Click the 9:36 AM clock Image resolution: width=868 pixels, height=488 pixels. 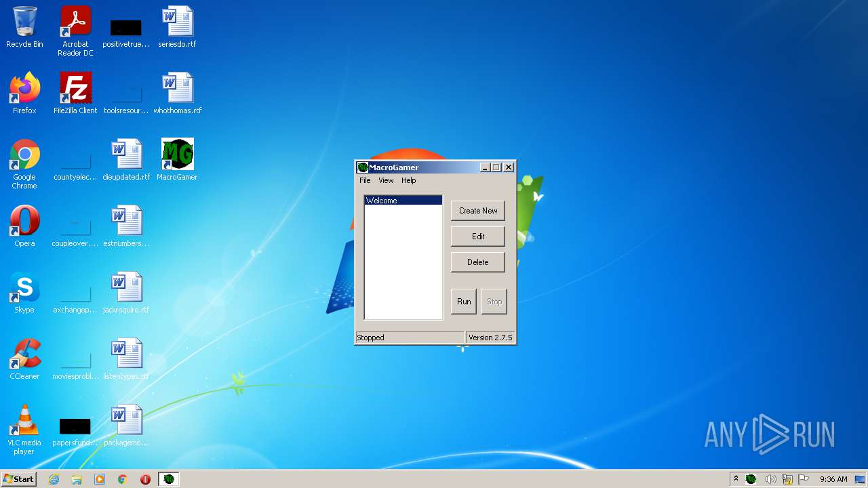(x=833, y=479)
